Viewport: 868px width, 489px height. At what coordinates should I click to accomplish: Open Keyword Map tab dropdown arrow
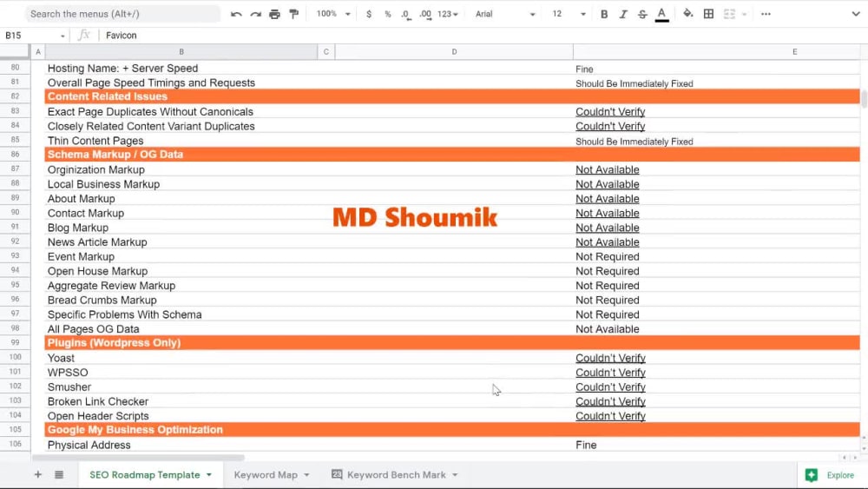306,475
